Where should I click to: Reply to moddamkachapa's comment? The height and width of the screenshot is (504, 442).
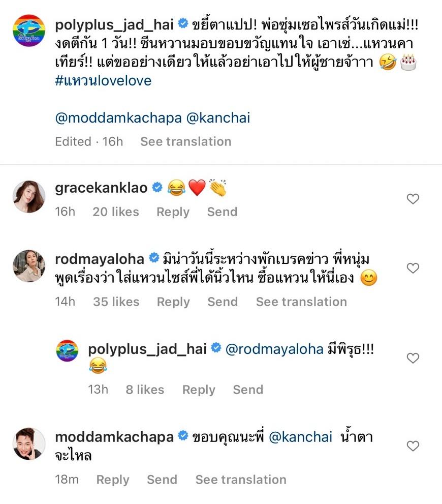113,480
